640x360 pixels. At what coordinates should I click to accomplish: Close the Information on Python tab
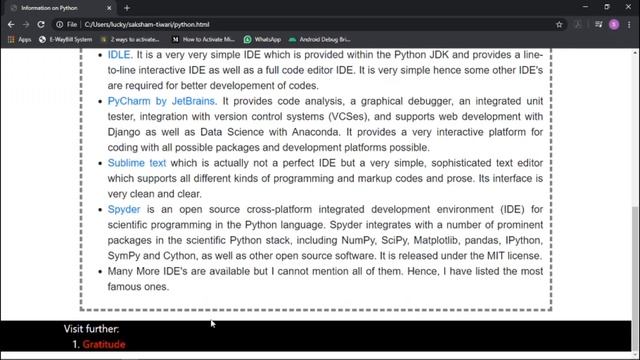pyautogui.click(x=109, y=8)
